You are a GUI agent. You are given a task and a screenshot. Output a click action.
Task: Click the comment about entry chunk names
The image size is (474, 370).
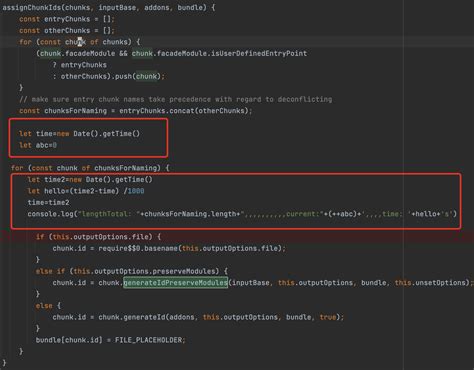[x=176, y=99]
